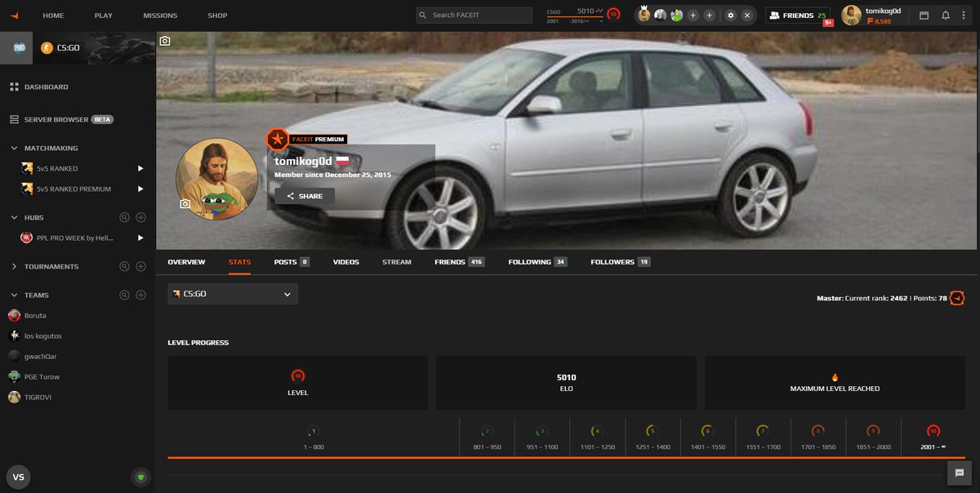The image size is (980, 493).
Task: Add a tournament with plus icon
Action: point(140,266)
